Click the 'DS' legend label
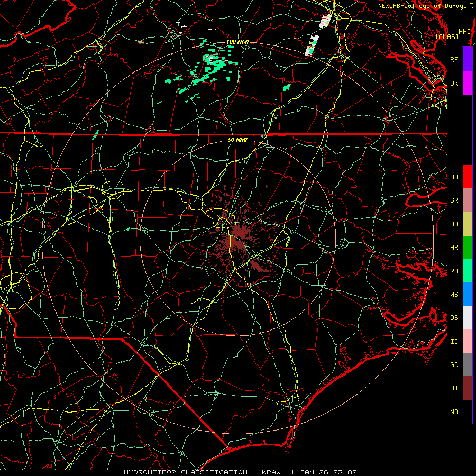 click(454, 318)
